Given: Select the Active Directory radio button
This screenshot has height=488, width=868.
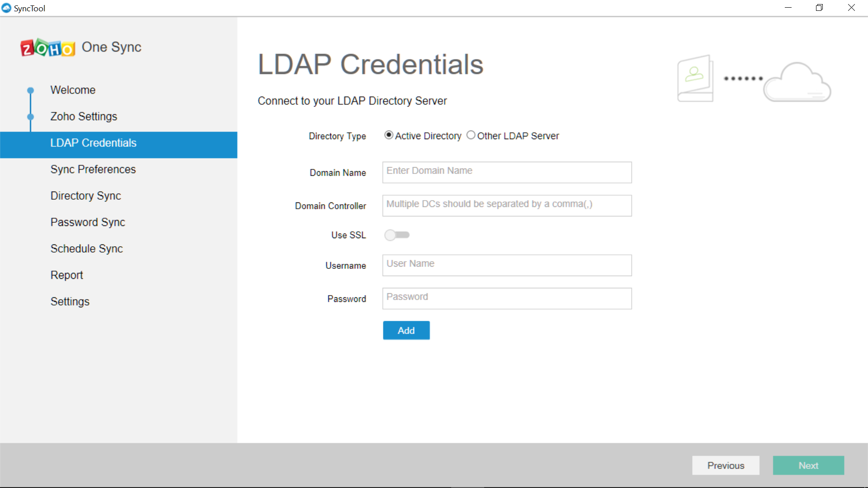Looking at the screenshot, I should click(x=389, y=135).
